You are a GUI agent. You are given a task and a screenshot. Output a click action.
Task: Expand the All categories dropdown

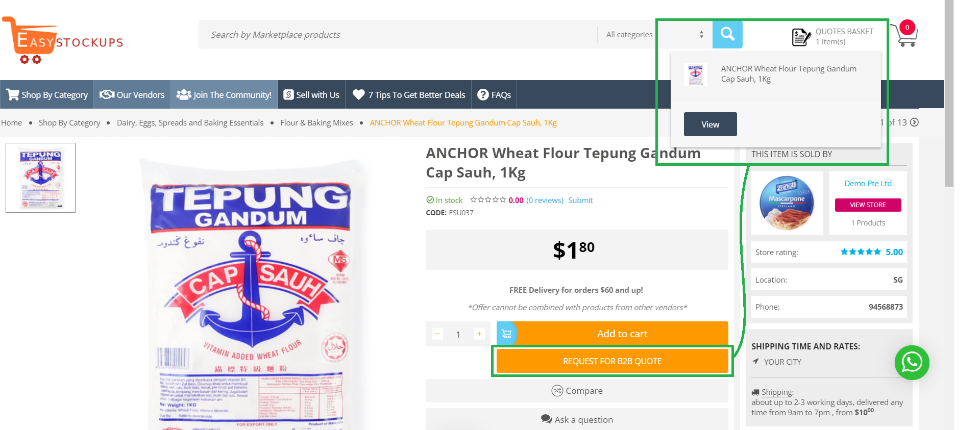click(x=654, y=34)
